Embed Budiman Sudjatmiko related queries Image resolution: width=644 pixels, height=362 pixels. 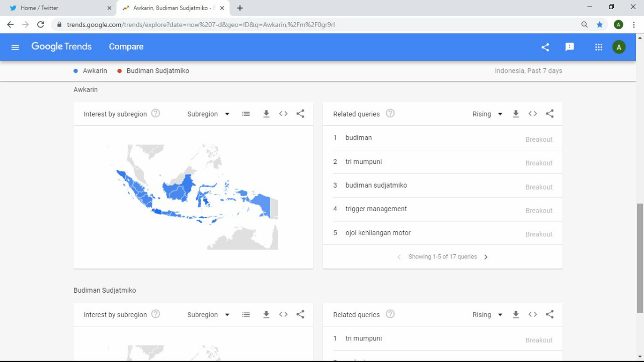pos(533,314)
